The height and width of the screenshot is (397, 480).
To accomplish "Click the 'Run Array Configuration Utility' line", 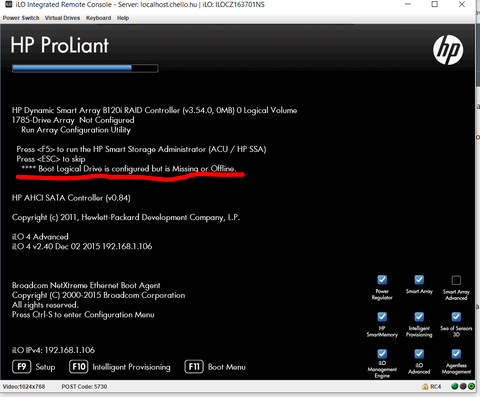I will click(x=76, y=130).
